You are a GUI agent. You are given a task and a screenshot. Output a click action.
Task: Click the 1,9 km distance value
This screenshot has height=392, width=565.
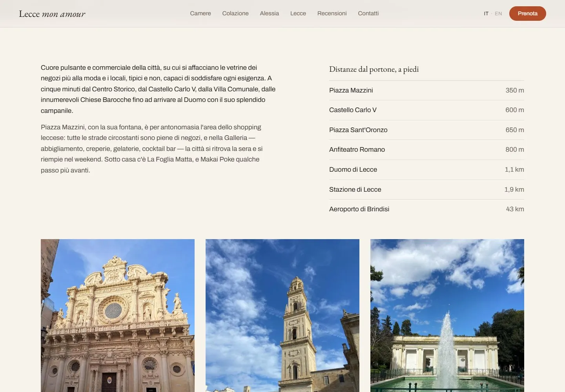point(514,189)
